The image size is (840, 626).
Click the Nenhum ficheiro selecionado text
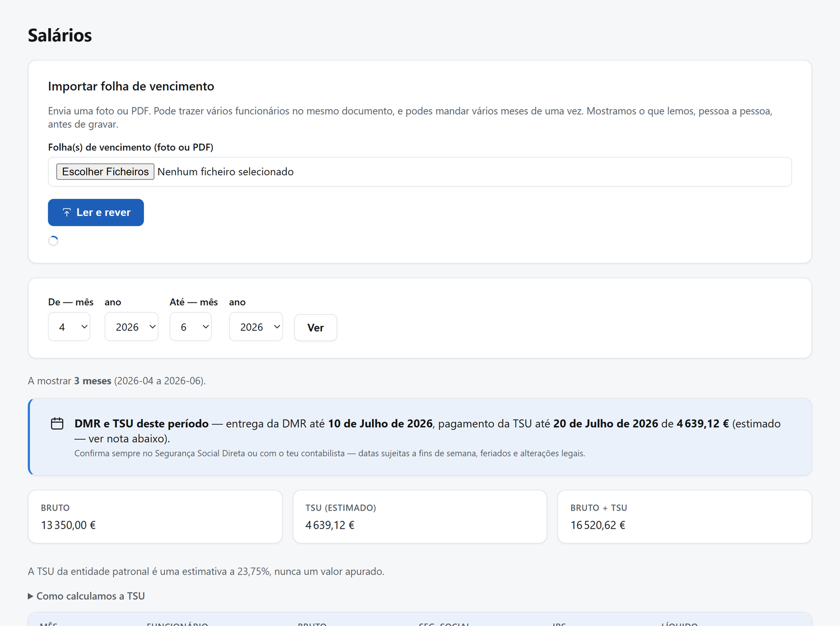click(x=226, y=172)
